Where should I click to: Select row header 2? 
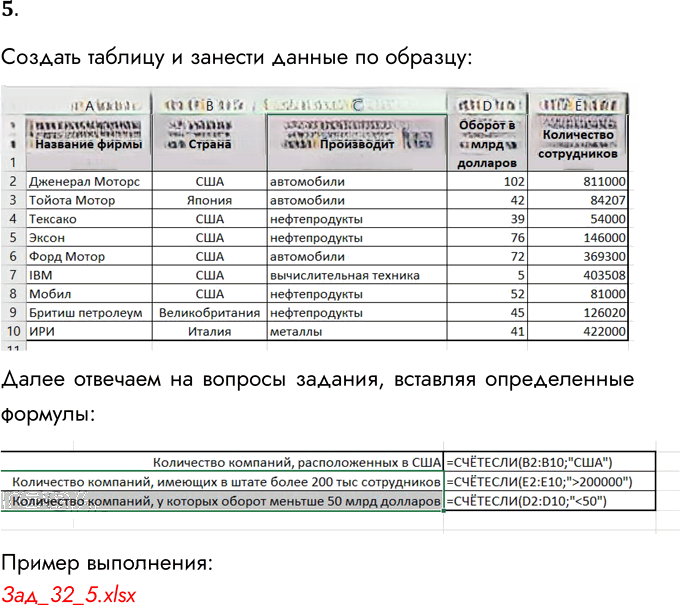click(x=13, y=181)
